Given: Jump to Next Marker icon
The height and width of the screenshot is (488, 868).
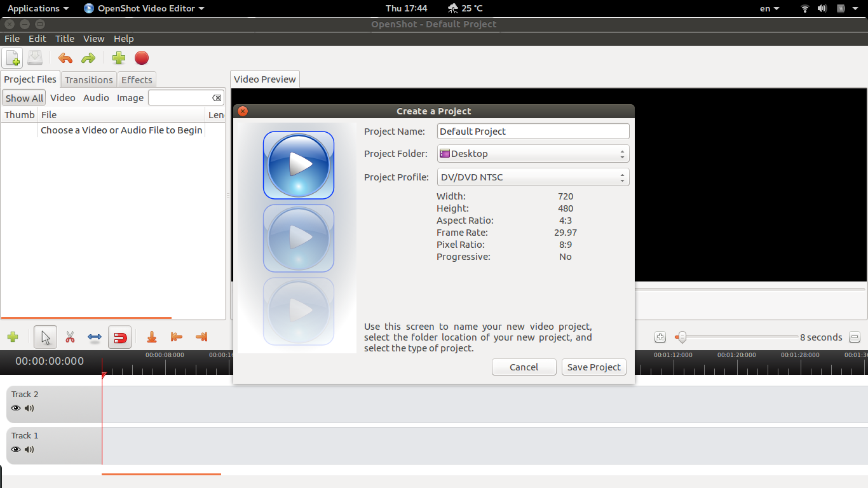Looking at the screenshot, I should 201,337.
